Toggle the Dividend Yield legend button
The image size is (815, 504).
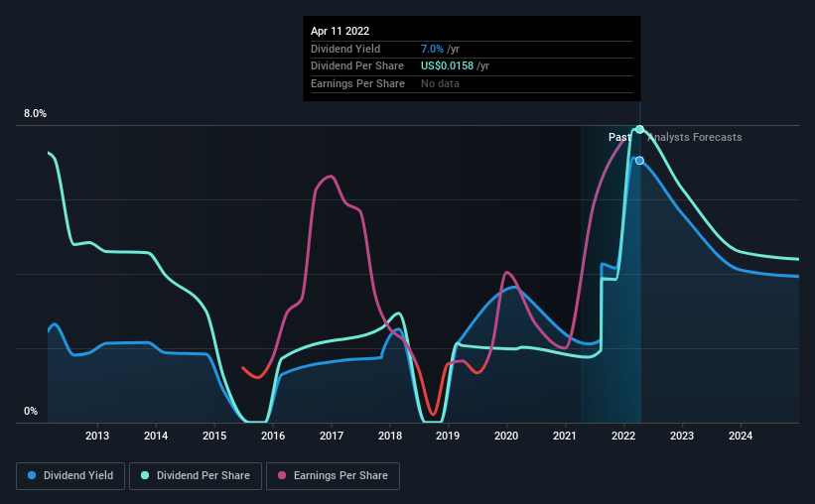click(70, 476)
